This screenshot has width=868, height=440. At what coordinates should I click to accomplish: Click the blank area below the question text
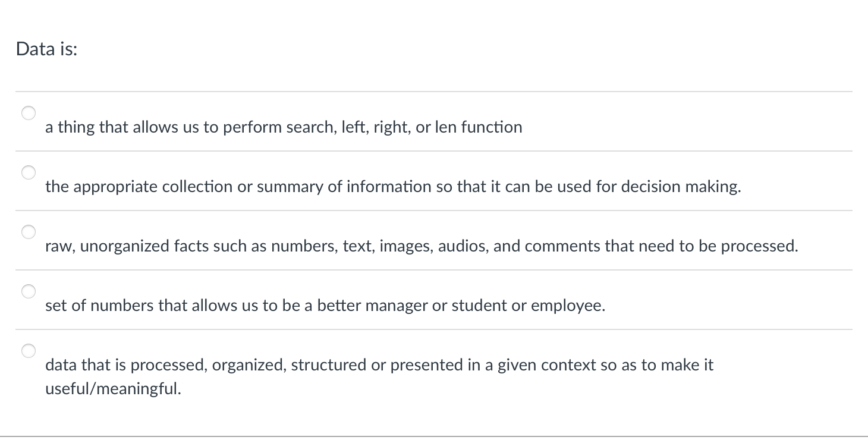click(416, 74)
